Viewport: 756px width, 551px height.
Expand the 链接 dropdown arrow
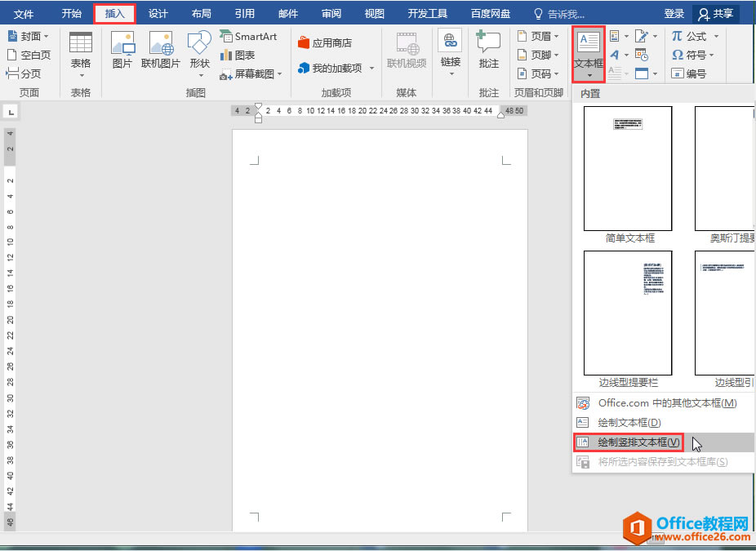click(451, 74)
